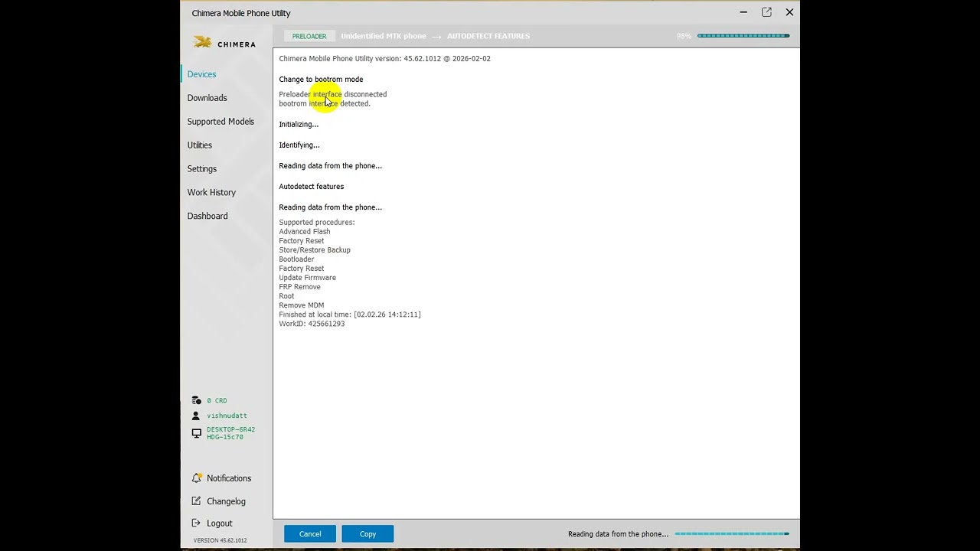Click the Logout link

pos(220,523)
